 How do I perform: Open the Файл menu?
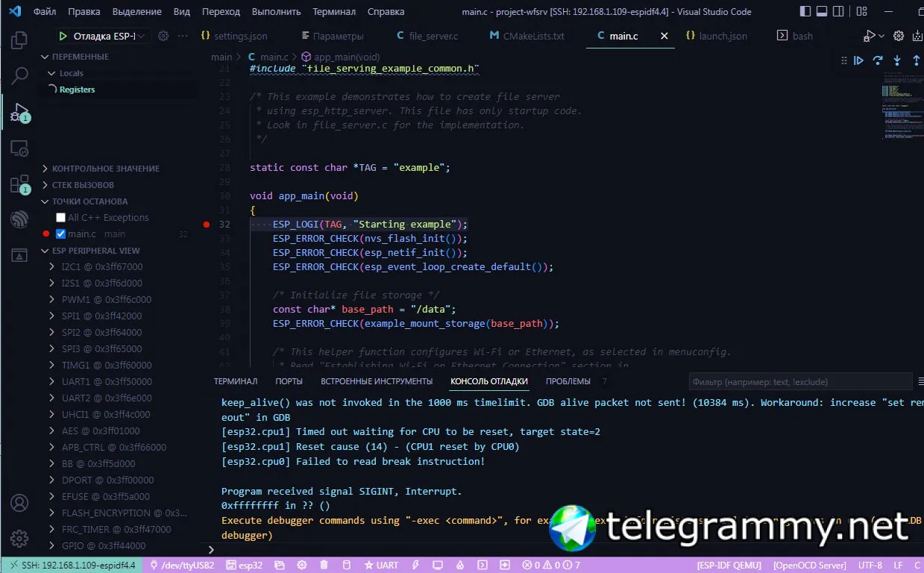[45, 11]
